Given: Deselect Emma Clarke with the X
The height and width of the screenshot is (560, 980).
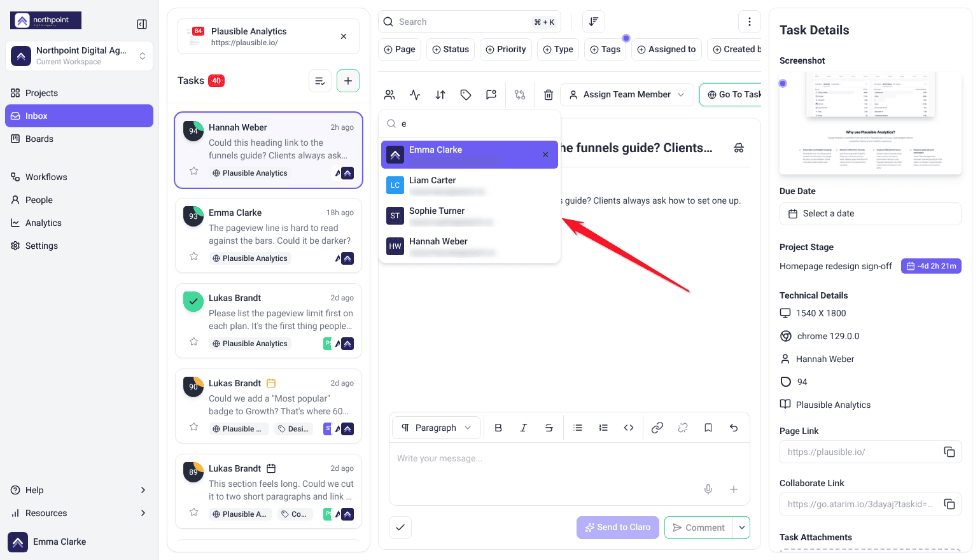Looking at the screenshot, I should [x=545, y=155].
